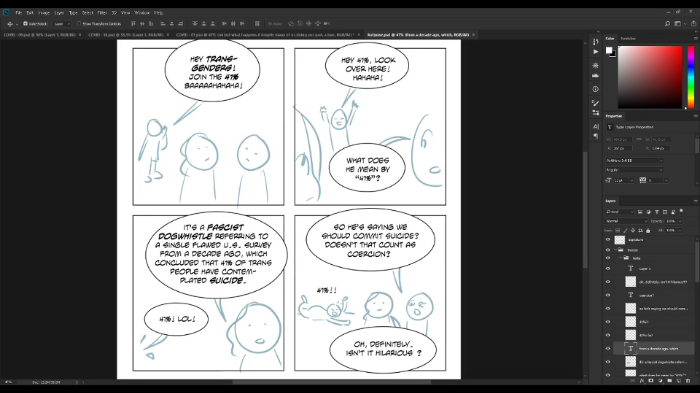This screenshot has width=700, height=393.
Task: Open the Filter menu
Action: click(x=102, y=13)
